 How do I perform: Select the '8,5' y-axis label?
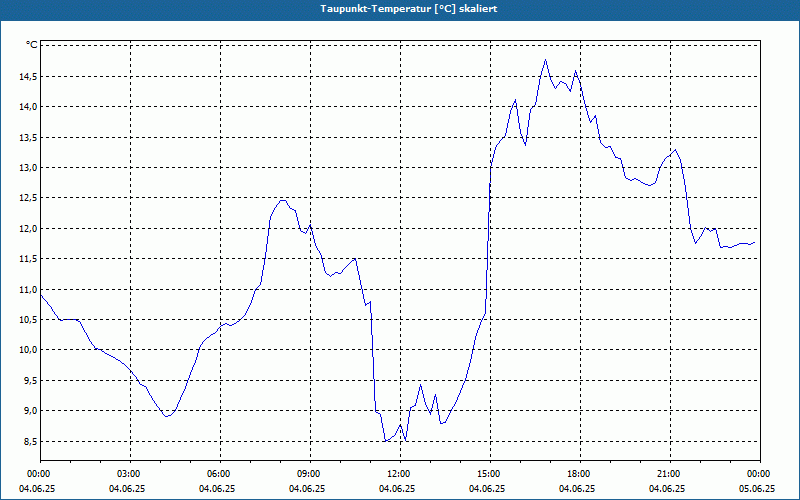pyautogui.click(x=30, y=441)
